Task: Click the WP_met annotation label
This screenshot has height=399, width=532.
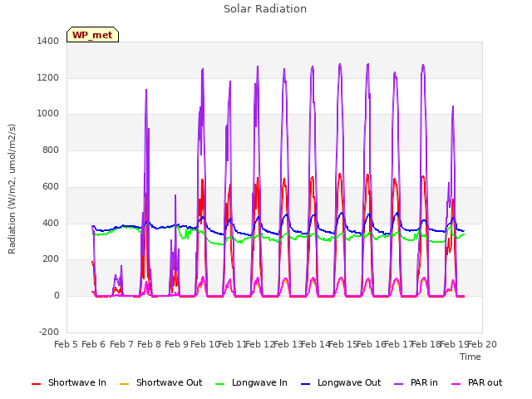Action: pyautogui.click(x=92, y=35)
